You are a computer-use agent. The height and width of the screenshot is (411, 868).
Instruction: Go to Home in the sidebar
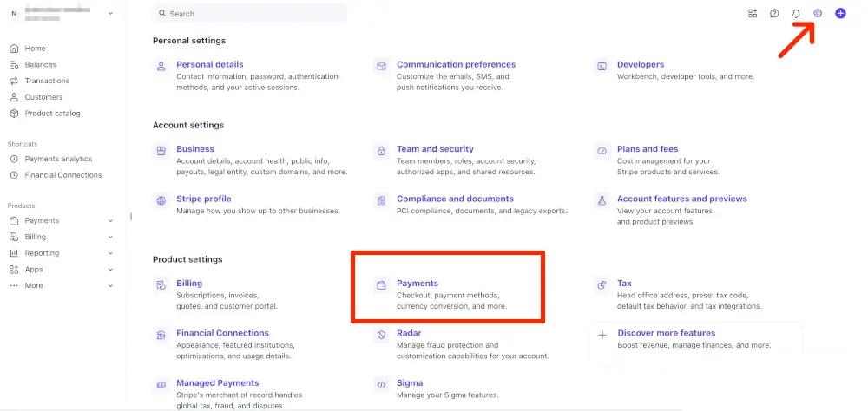(35, 49)
